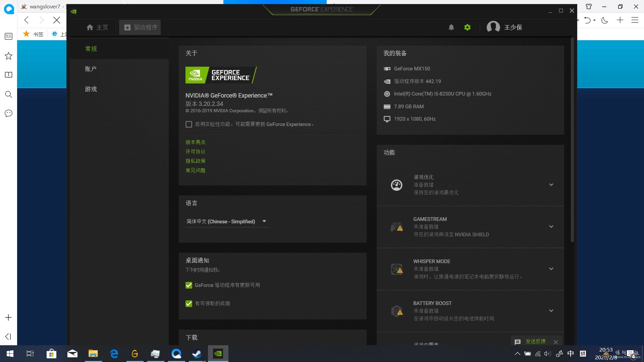
Task: Select 常规 in settings sidebar
Action: click(119, 49)
